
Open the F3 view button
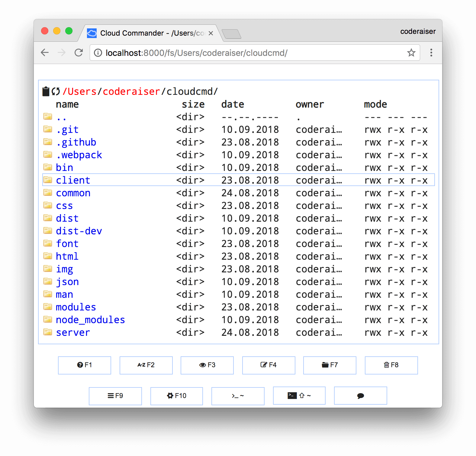[207, 365]
